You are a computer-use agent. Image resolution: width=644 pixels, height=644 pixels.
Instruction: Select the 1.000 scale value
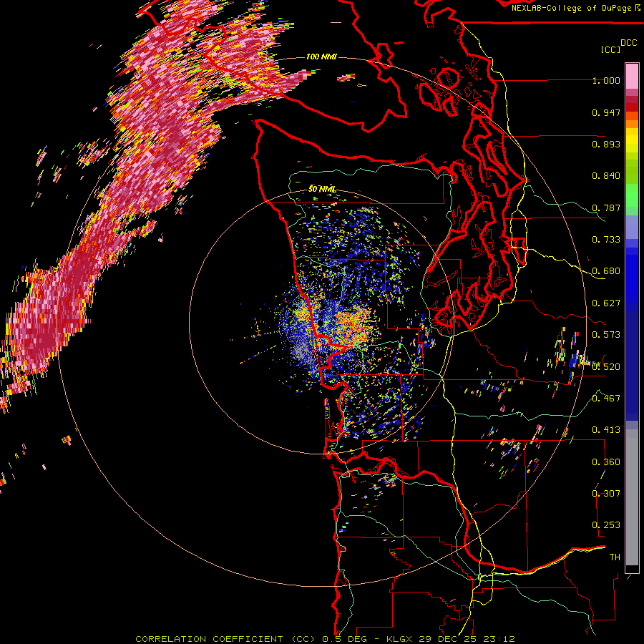pos(606,80)
